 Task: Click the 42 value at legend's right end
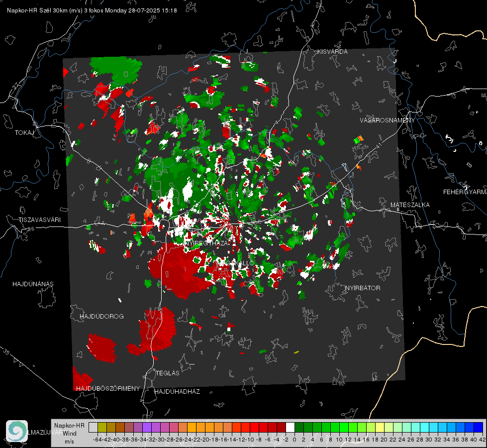click(482, 440)
